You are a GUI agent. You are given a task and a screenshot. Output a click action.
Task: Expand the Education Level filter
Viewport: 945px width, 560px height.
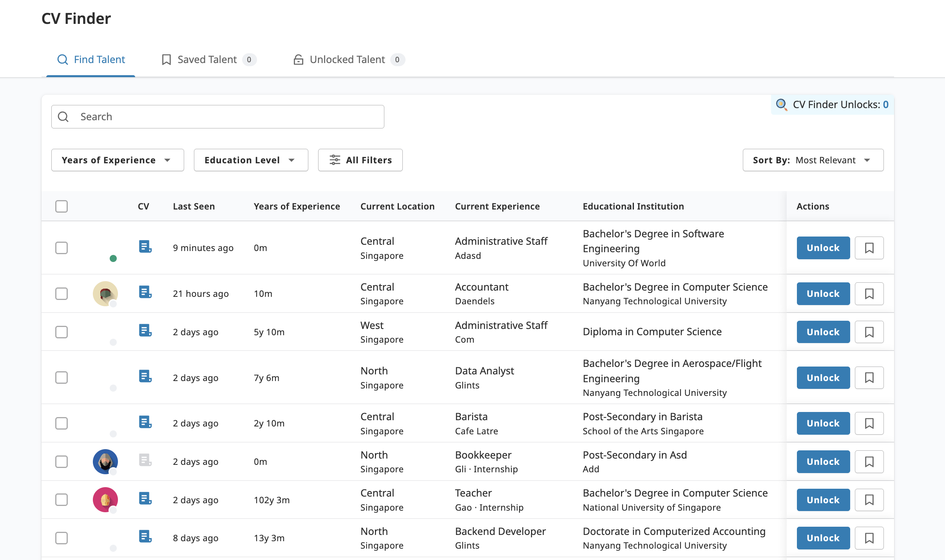tap(250, 160)
